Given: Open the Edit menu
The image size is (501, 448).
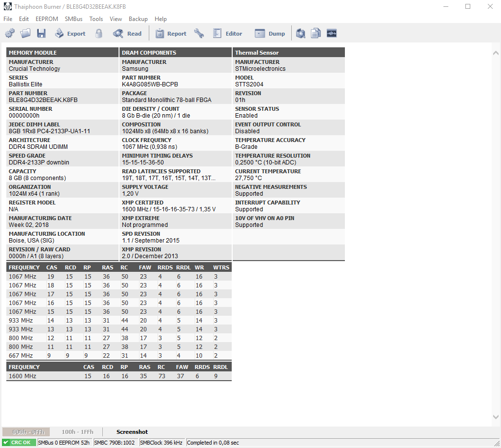Looking at the screenshot, I should (x=23, y=19).
